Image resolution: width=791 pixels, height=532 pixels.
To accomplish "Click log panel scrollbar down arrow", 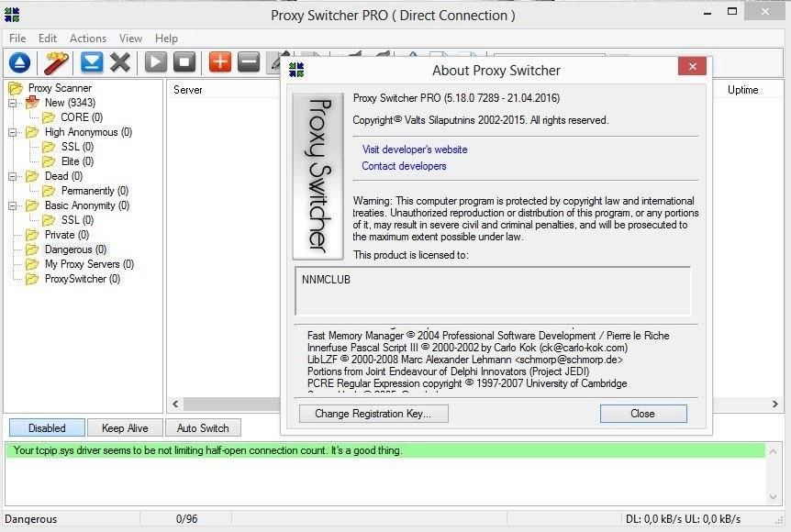I will pyautogui.click(x=773, y=497).
